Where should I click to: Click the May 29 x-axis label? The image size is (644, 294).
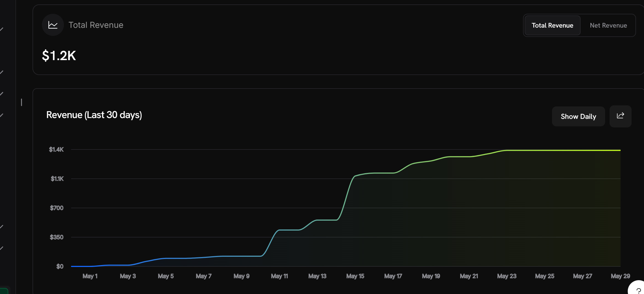pos(620,276)
